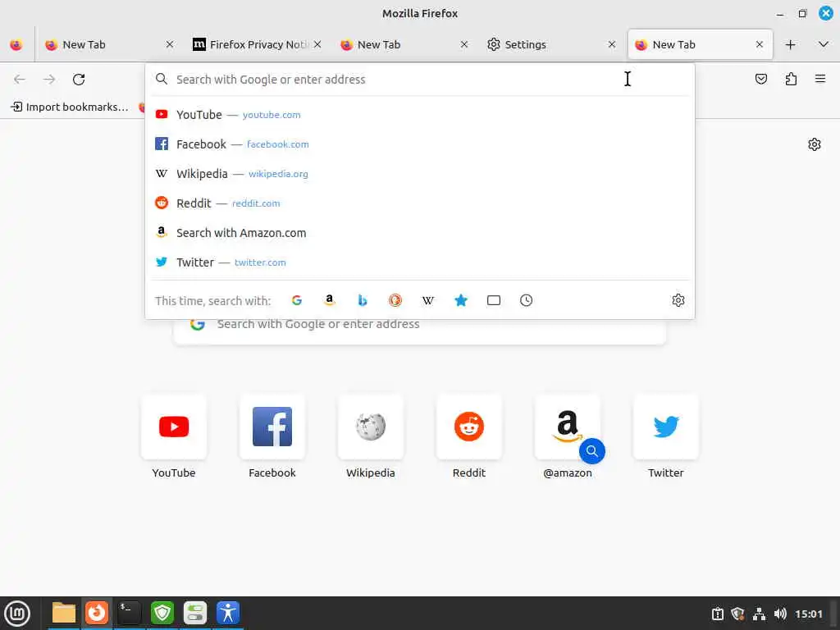
Task: Close the active New Tab
Action: point(759,45)
